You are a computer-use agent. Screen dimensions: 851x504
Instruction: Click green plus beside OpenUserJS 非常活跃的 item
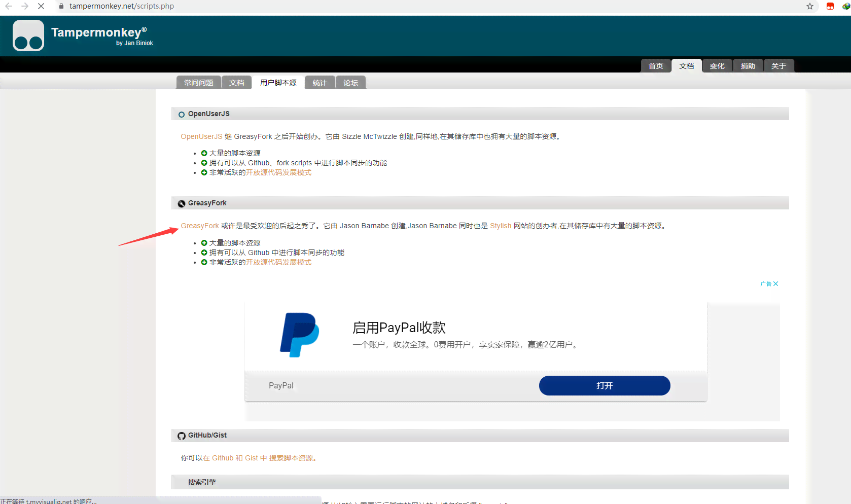tap(204, 172)
